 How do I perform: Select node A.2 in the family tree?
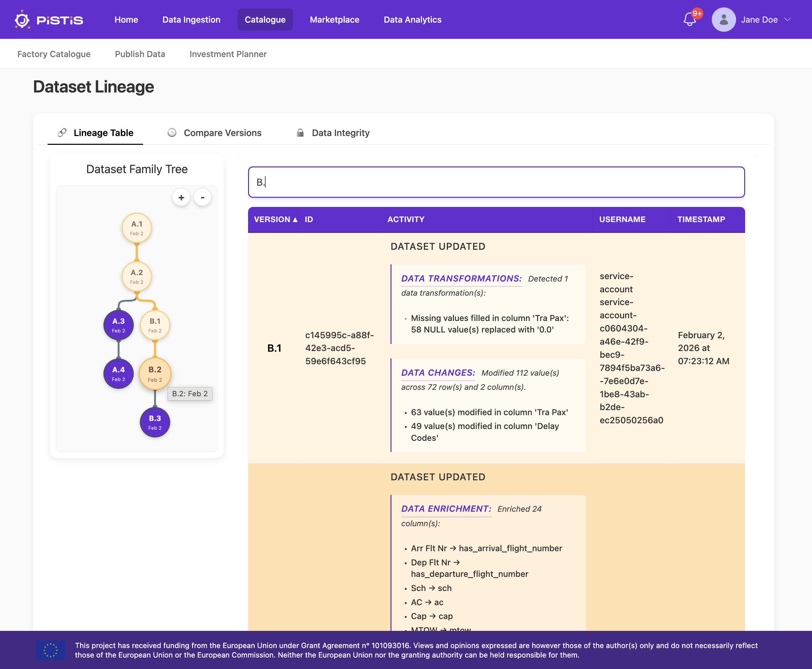tap(137, 276)
